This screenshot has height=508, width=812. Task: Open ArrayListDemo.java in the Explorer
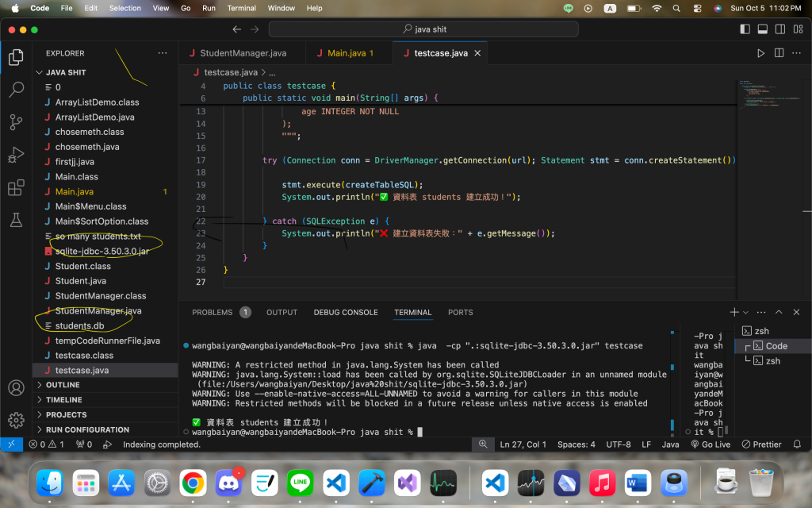click(95, 117)
